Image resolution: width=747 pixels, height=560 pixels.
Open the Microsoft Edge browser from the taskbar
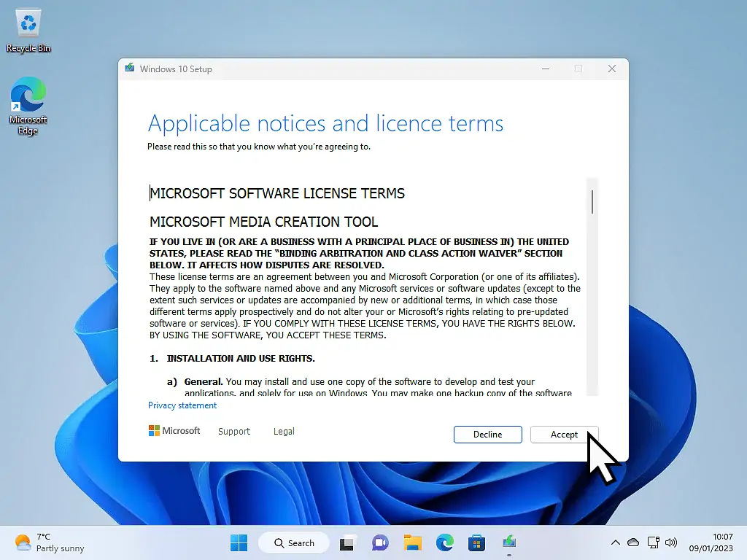[x=444, y=542]
